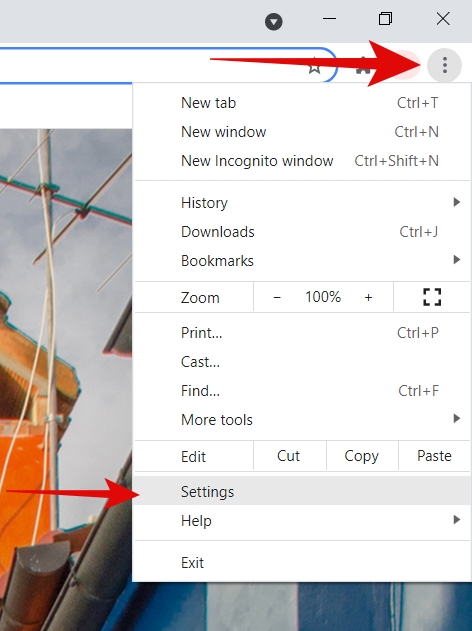Expand the More tools submenu
Screen dimensions: 472x631
coord(302,419)
